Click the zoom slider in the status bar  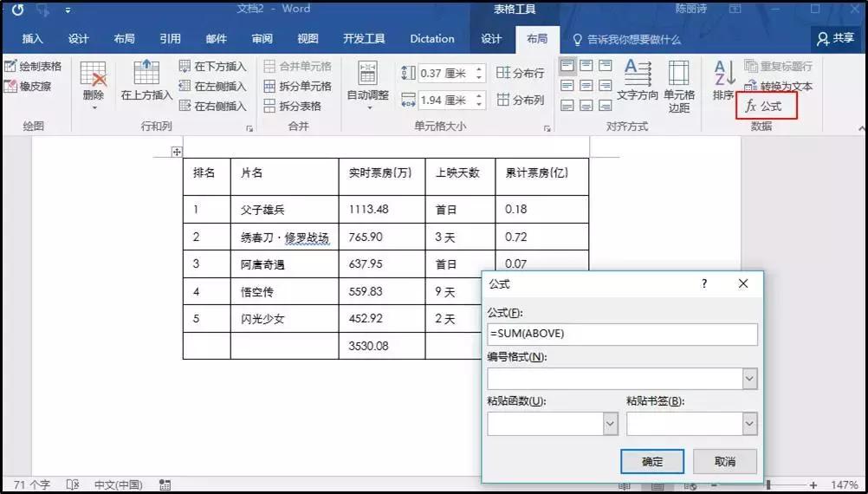[769, 485]
